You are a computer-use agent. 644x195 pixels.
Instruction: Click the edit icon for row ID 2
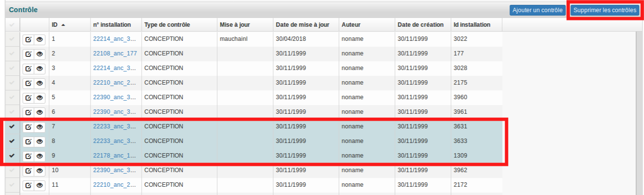tap(28, 53)
